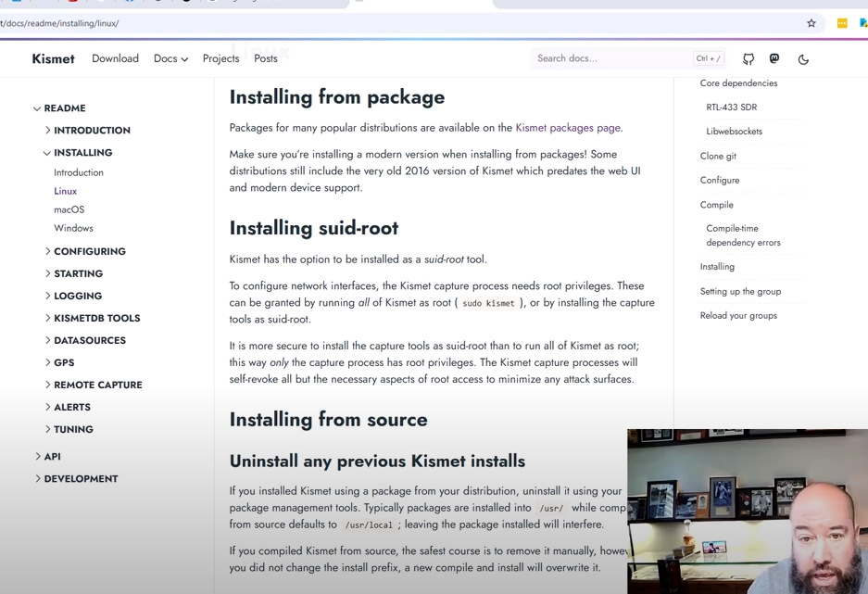Expand the DEVELOPMENT section
868x594 pixels.
pyautogui.click(x=76, y=478)
